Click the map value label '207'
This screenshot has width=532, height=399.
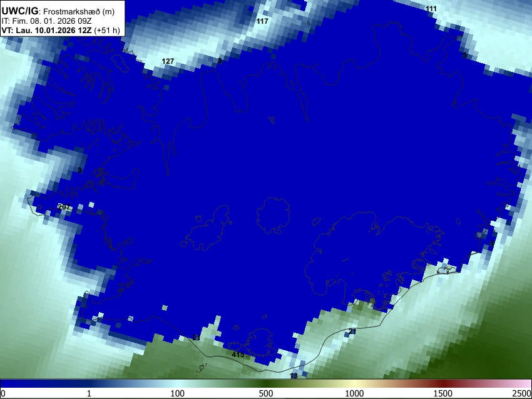pos(64,207)
